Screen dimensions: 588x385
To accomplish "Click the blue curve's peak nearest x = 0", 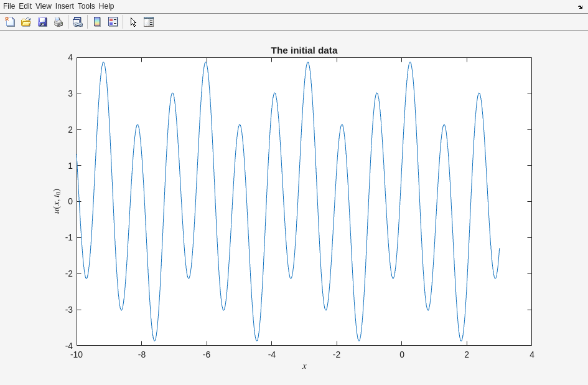I will pyautogui.click(x=410, y=62).
